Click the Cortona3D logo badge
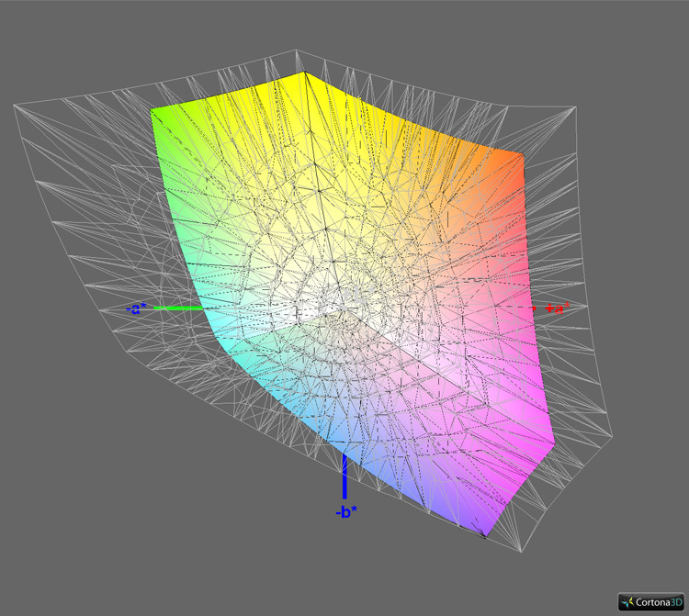 pyautogui.click(x=651, y=602)
